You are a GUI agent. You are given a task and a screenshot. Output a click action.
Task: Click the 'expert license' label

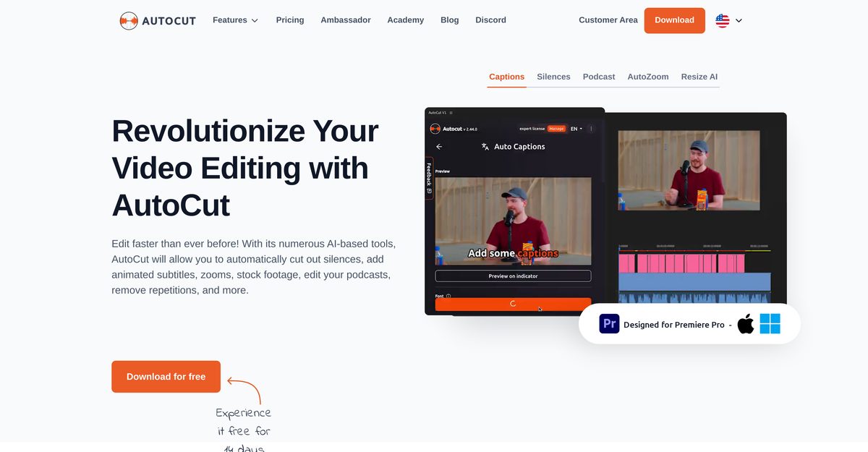click(x=533, y=129)
